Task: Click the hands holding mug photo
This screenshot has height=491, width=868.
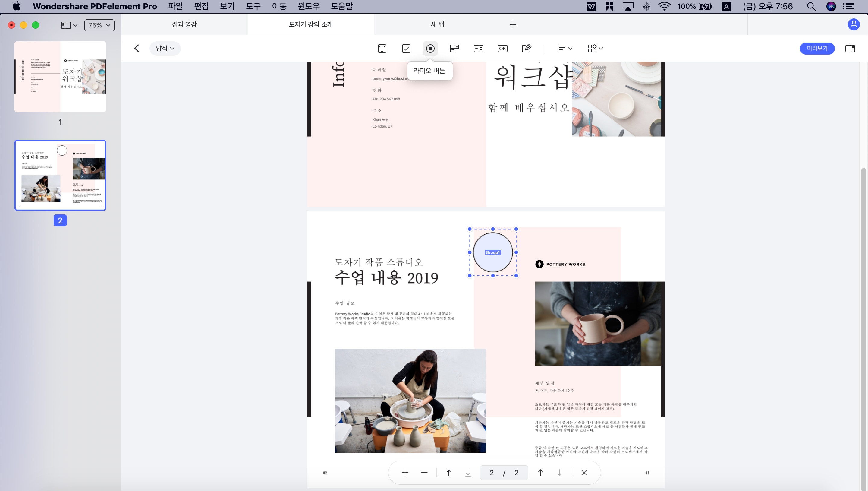Action: pos(598,323)
